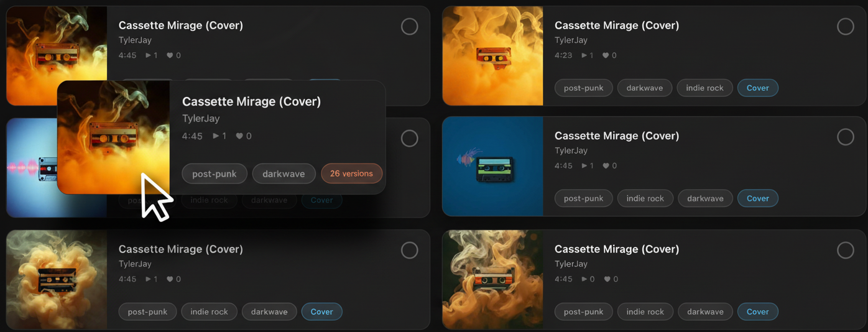The image size is (868, 332).
Task: Click the floating card's orange smoke artwork
Action: click(113, 137)
